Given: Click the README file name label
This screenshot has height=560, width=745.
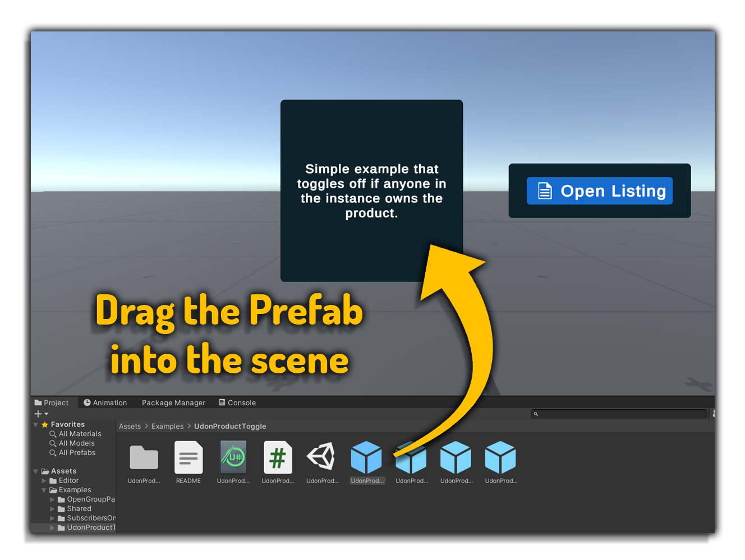Looking at the screenshot, I should coord(188,481).
